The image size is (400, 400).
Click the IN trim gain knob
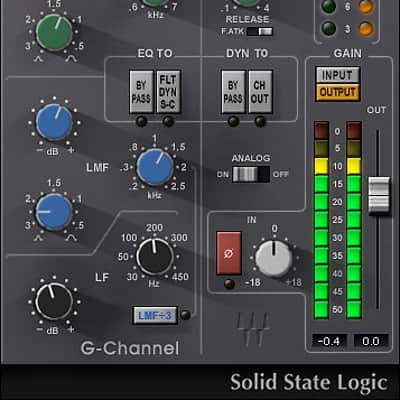coord(274,259)
